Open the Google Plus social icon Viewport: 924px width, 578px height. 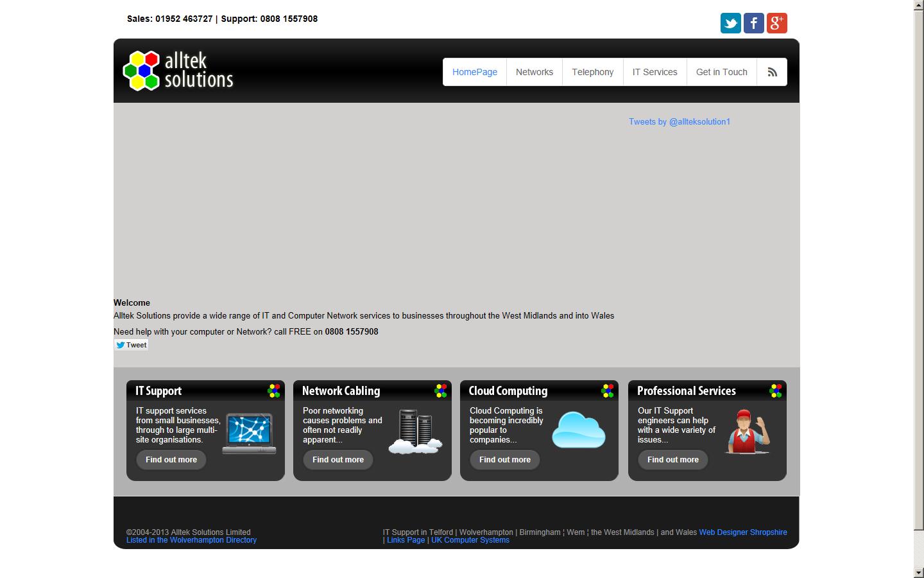776,23
